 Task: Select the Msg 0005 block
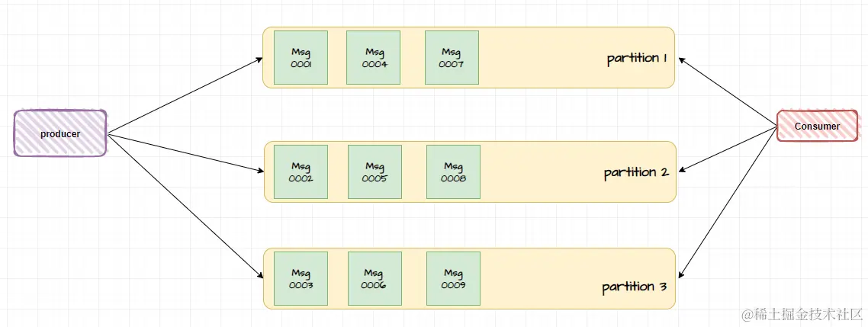point(375,172)
